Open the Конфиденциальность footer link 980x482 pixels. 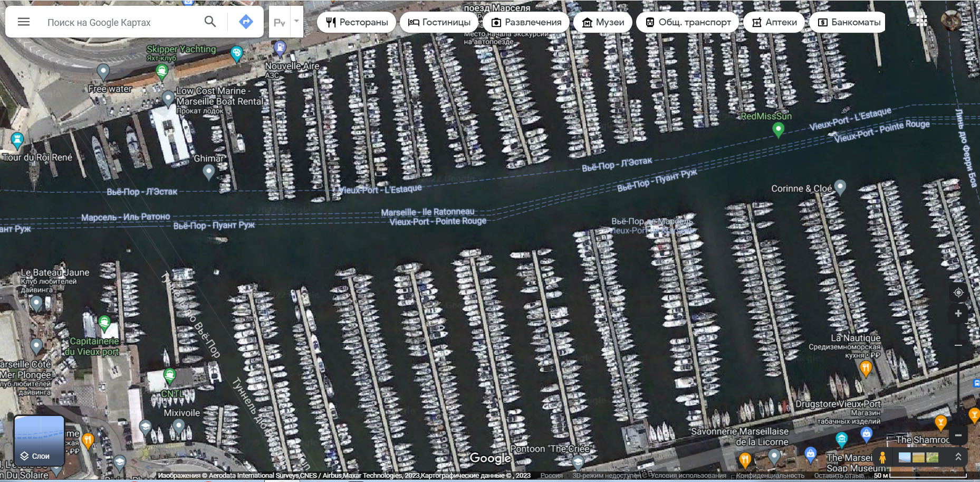click(770, 476)
